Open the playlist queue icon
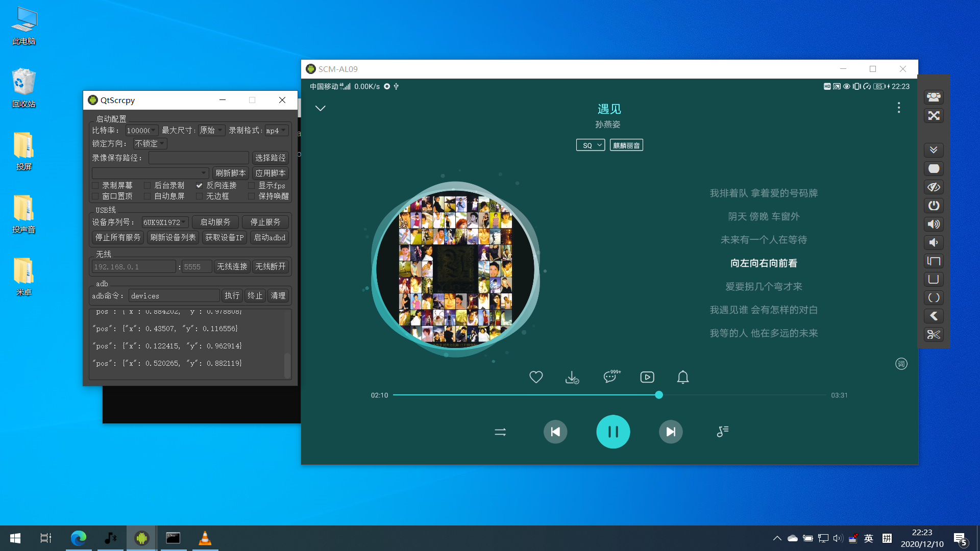Image resolution: width=980 pixels, height=551 pixels. click(x=723, y=432)
